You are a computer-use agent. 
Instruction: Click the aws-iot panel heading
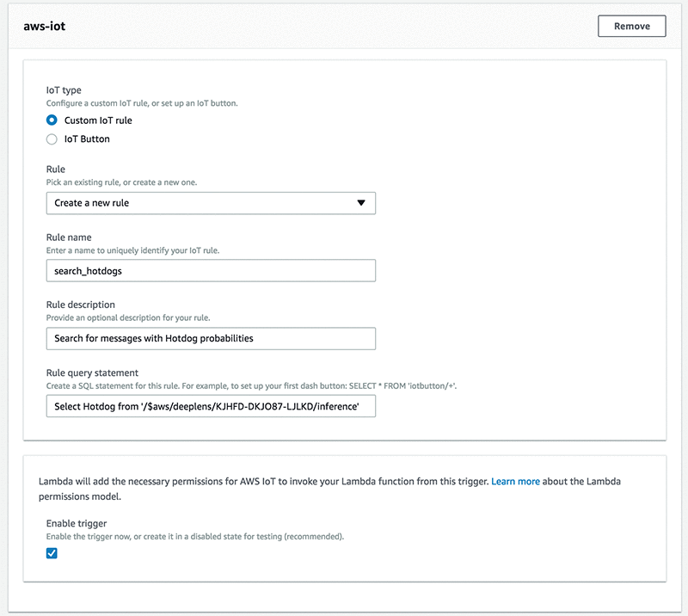tap(46, 27)
